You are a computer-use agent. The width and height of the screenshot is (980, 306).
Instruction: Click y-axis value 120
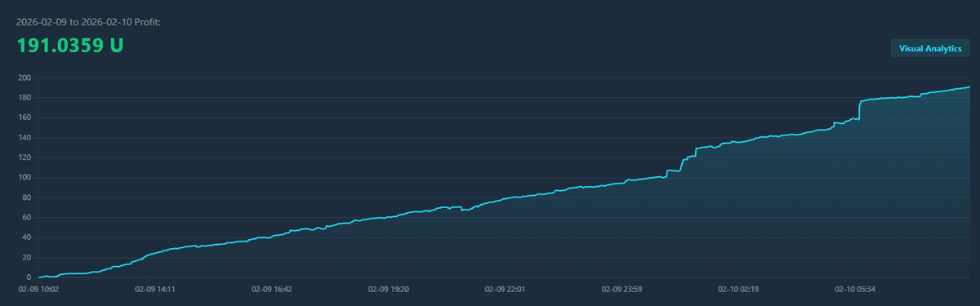pos(24,158)
